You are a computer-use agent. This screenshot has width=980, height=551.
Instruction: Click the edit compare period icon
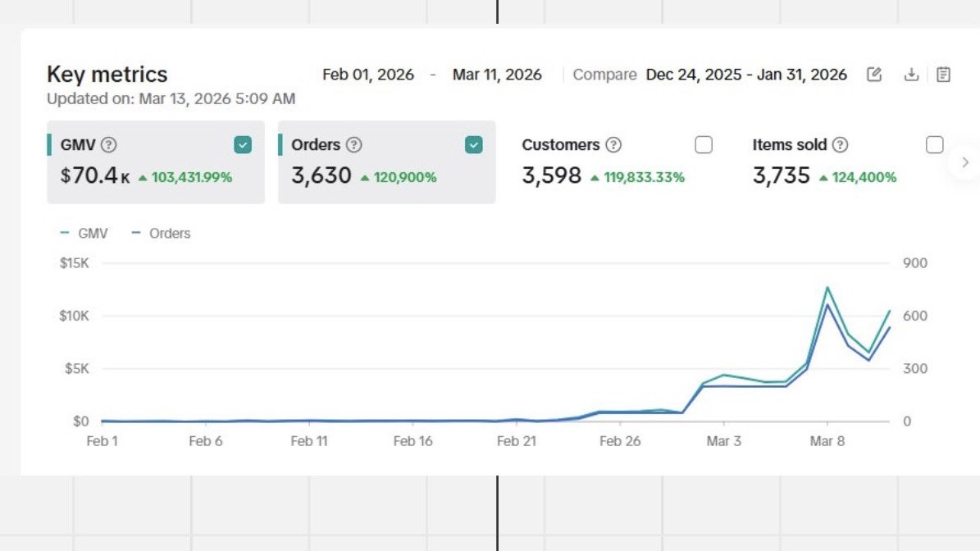(x=874, y=75)
